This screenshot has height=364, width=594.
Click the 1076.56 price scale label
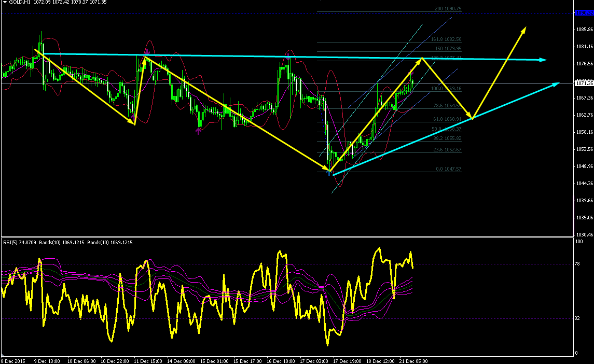pyautogui.click(x=585, y=64)
